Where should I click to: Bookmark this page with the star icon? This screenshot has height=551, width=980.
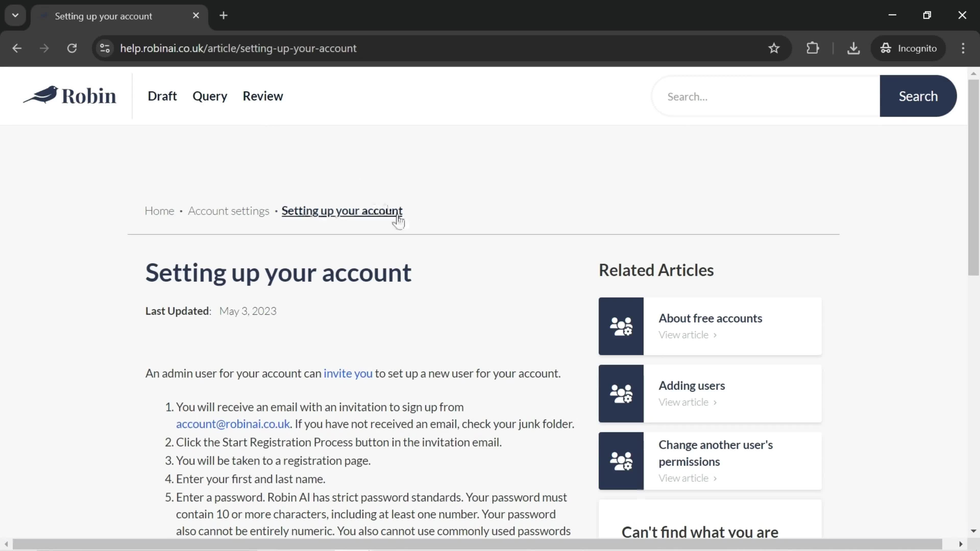point(774,48)
